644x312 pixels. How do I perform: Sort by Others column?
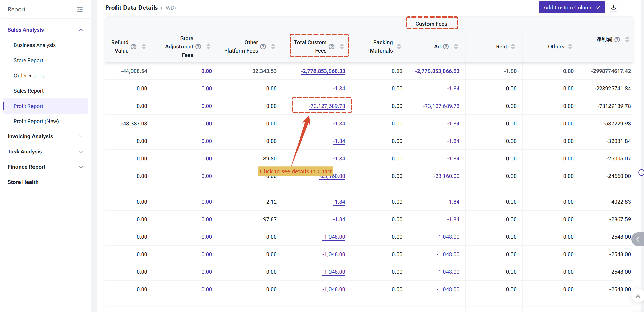pyautogui.click(x=570, y=46)
